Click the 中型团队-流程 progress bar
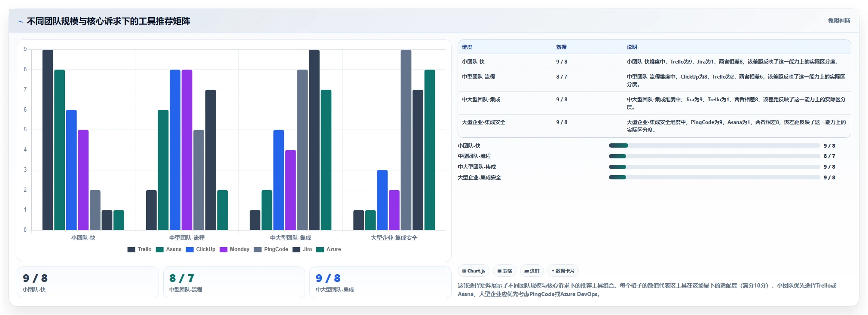 tap(714, 156)
